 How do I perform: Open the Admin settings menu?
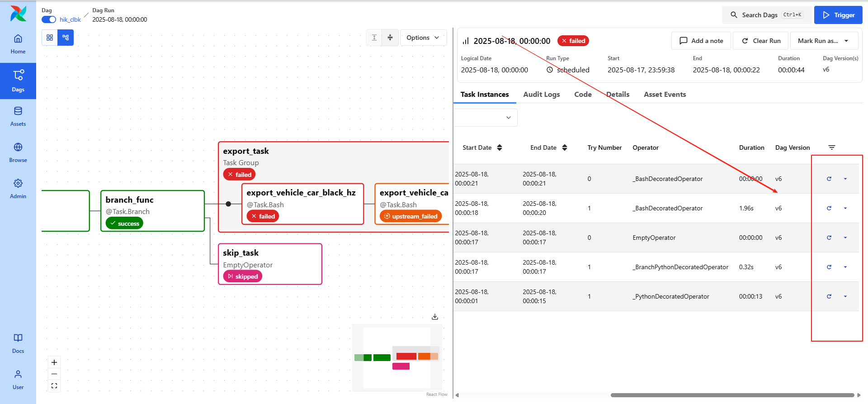pyautogui.click(x=18, y=188)
